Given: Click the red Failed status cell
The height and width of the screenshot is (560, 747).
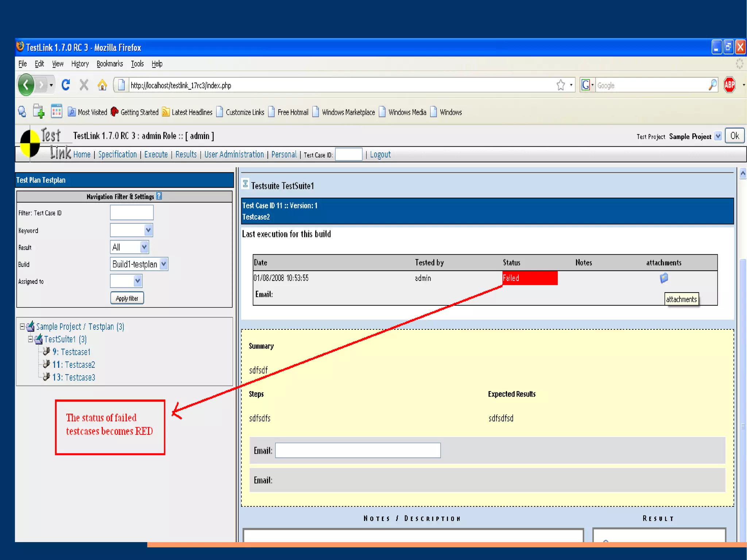Looking at the screenshot, I should (x=530, y=278).
